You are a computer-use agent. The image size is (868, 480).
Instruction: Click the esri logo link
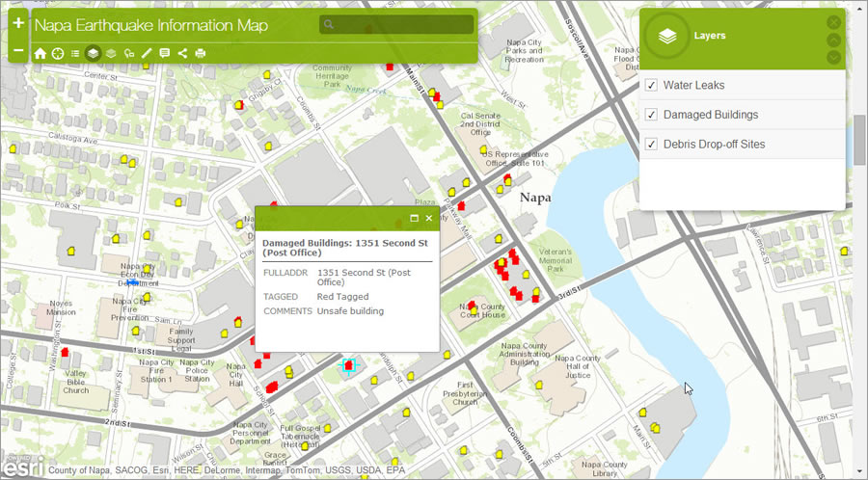(x=22, y=467)
